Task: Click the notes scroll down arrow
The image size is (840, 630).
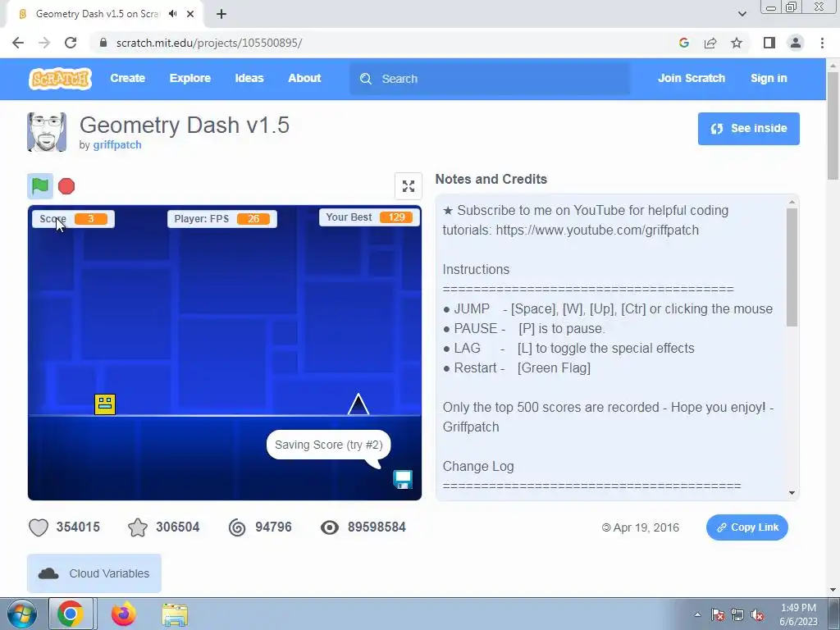Action: coord(792,493)
